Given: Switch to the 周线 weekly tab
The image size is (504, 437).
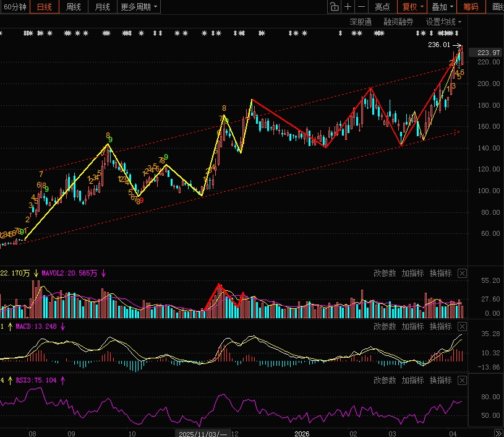Looking at the screenshot, I should 74,6.
